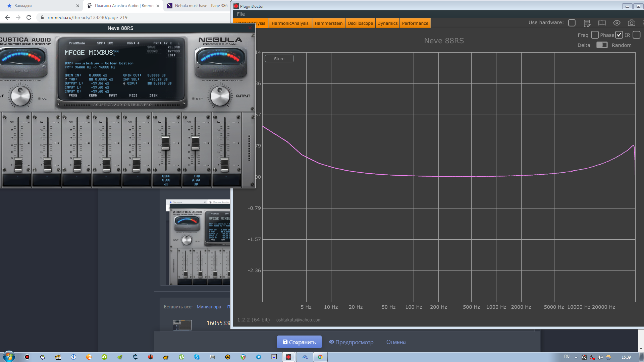Click the Neve 88RS graph title
The width and height of the screenshot is (644, 362).
point(444,41)
